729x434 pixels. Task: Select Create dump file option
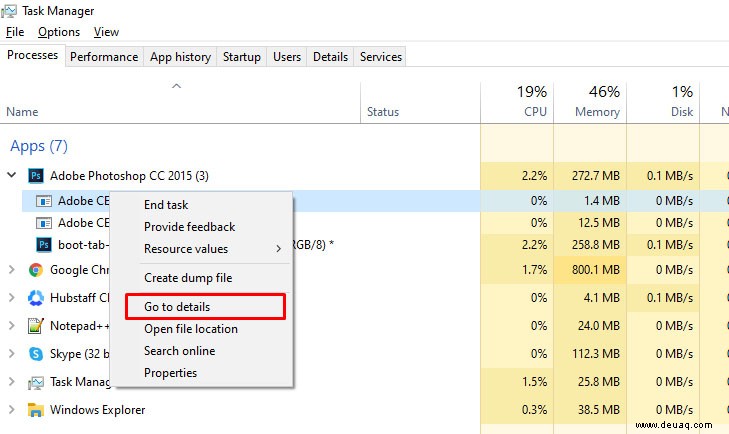[x=188, y=278]
